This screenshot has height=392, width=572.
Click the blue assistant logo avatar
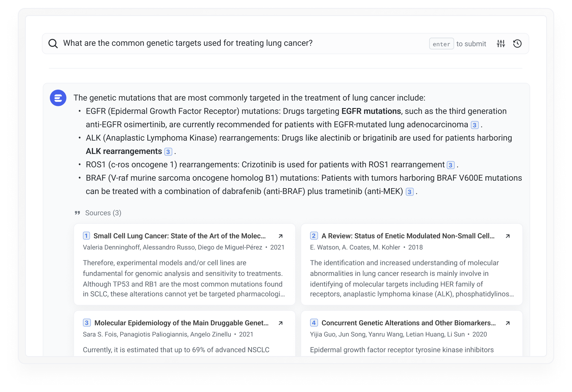58,98
